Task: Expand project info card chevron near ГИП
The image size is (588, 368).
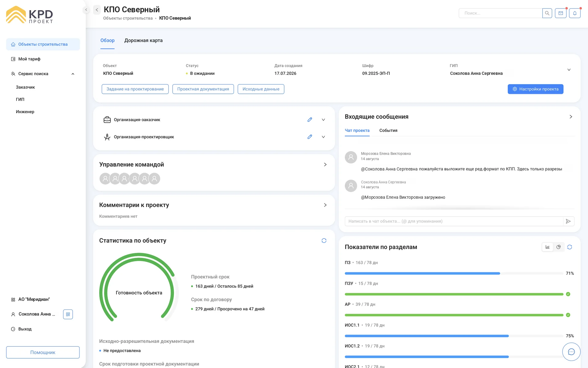Action: pyautogui.click(x=569, y=70)
